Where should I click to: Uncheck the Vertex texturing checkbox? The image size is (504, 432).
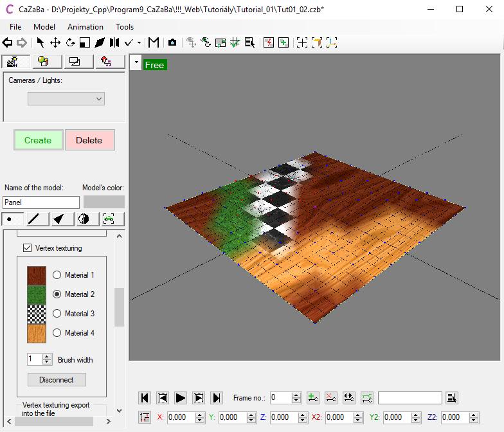pyautogui.click(x=28, y=248)
